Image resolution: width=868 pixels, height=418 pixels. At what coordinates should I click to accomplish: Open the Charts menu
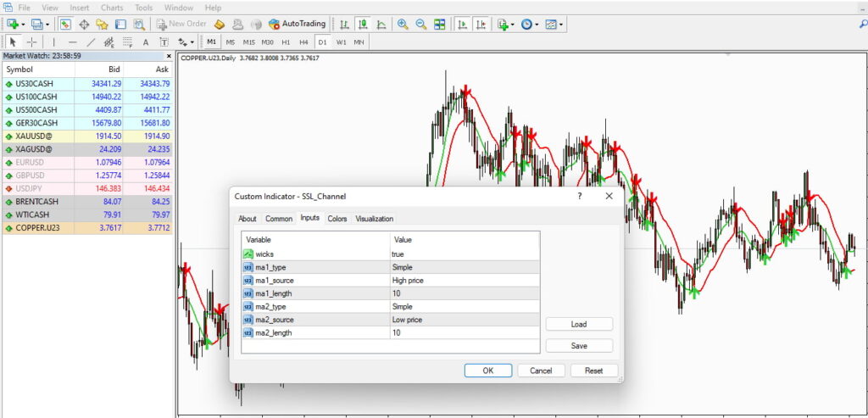(x=113, y=8)
